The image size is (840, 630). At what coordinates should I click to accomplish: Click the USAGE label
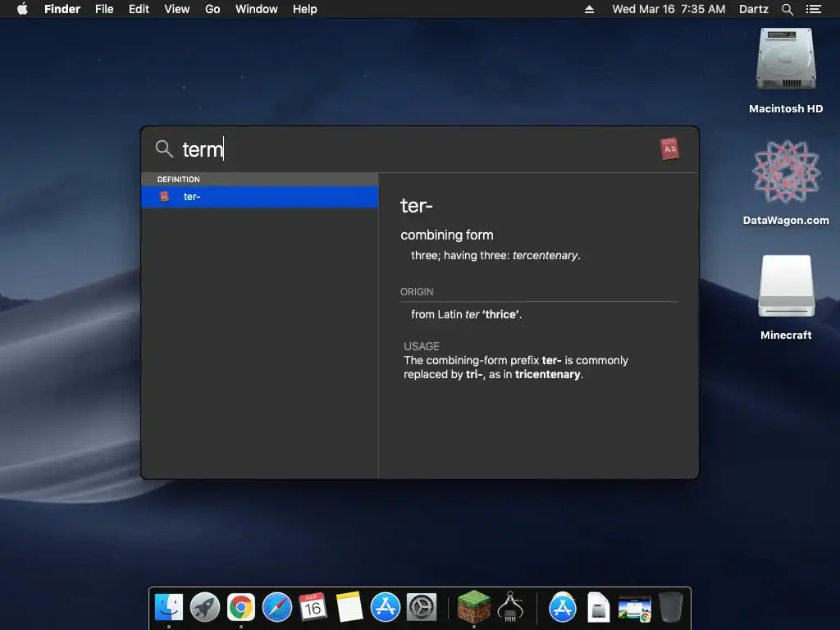click(422, 346)
